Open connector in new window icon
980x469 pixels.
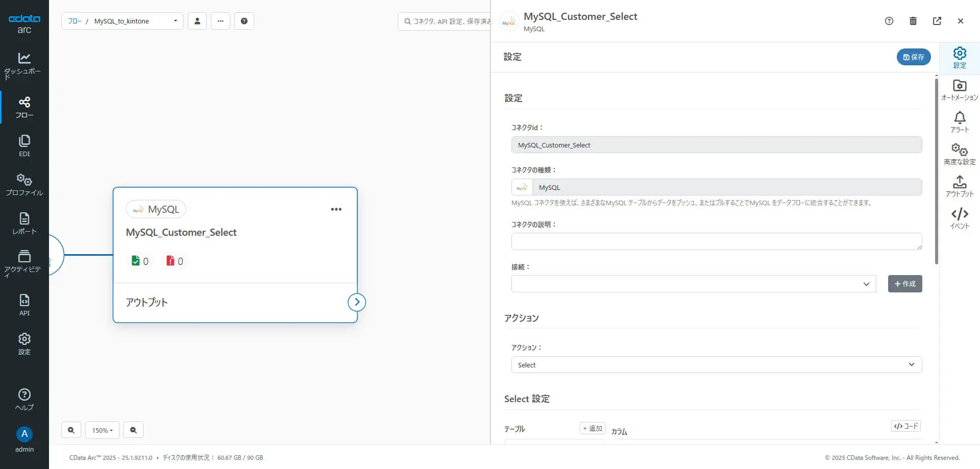[937, 21]
